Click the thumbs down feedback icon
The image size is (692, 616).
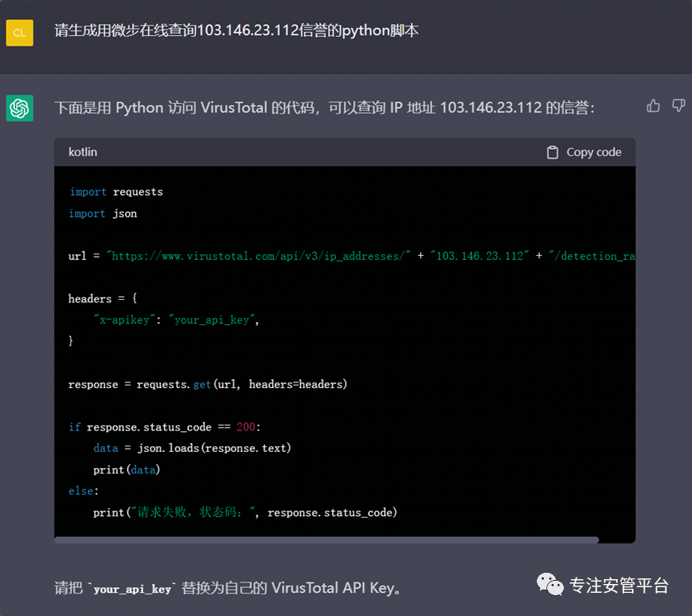pyautogui.click(x=678, y=106)
